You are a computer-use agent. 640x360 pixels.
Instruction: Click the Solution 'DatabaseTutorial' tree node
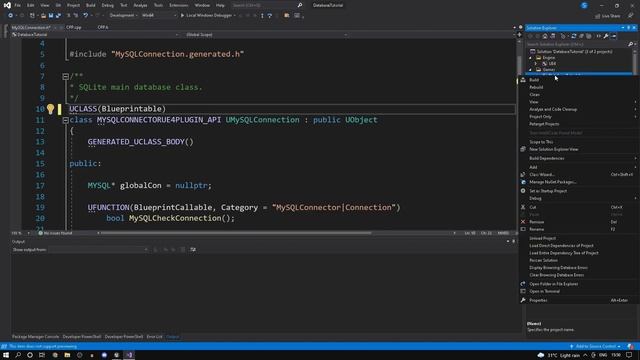pyautogui.click(x=574, y=52)
